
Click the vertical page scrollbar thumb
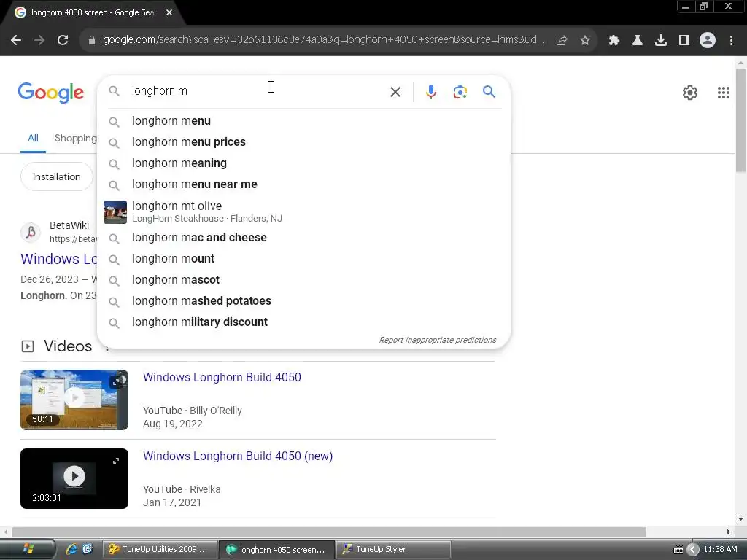(741, 120)
